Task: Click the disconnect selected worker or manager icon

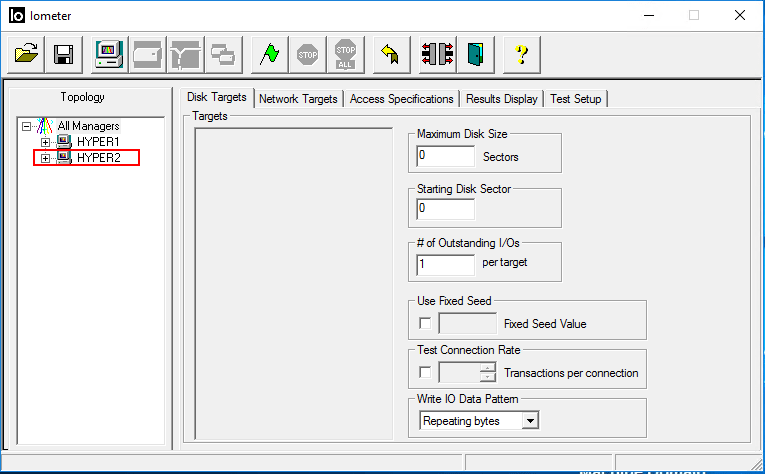Action: [x=438, y=54]
